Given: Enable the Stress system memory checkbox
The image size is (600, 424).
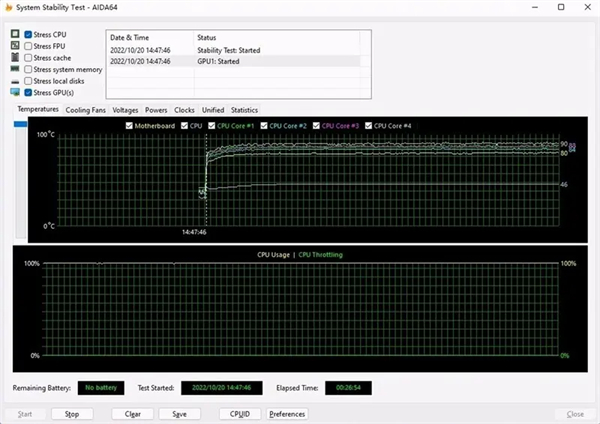Looking at the screenshot, I should [x=28, y=70].
